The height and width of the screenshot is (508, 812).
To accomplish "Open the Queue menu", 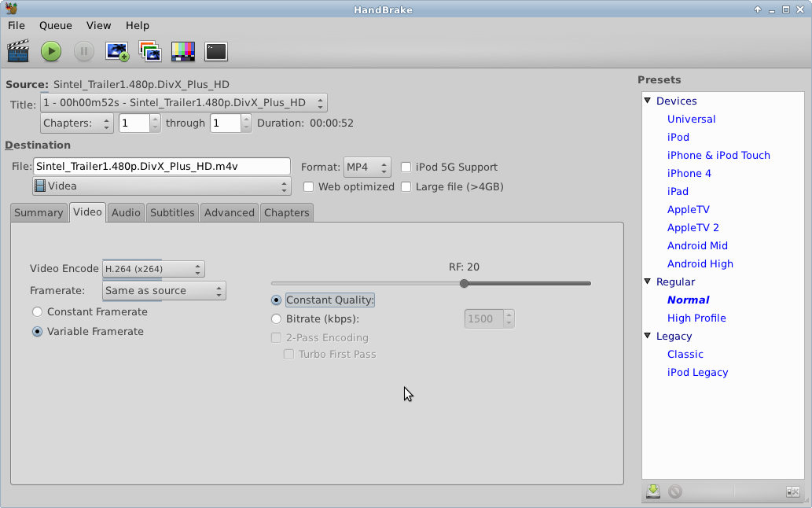I will (x=55, y=25).
